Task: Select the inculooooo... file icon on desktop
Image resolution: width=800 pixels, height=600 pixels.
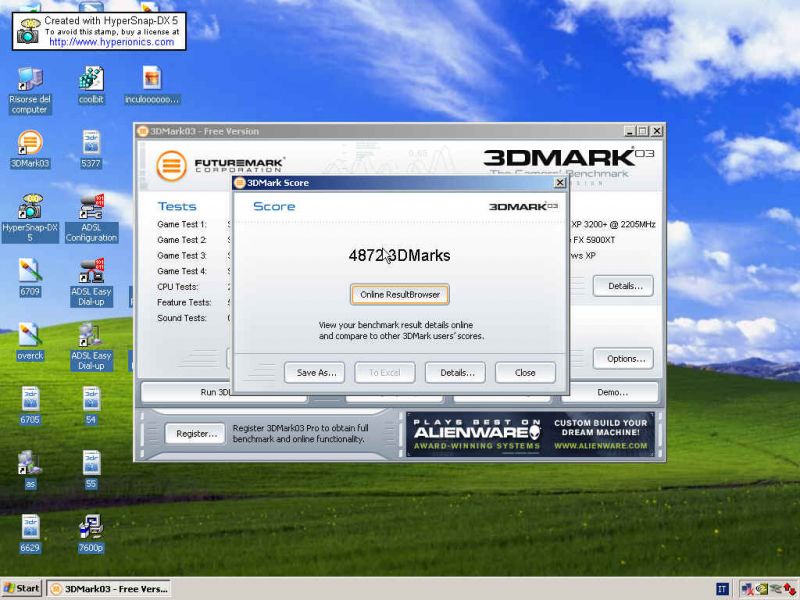Action: click(x=152, y=85)
